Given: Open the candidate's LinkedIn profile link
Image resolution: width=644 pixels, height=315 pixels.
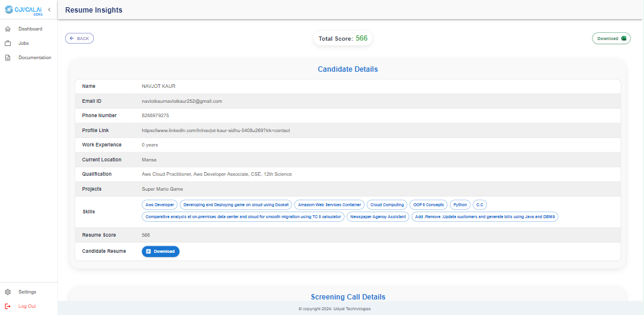Looking at the screenshot, I should tap(216, 130).
